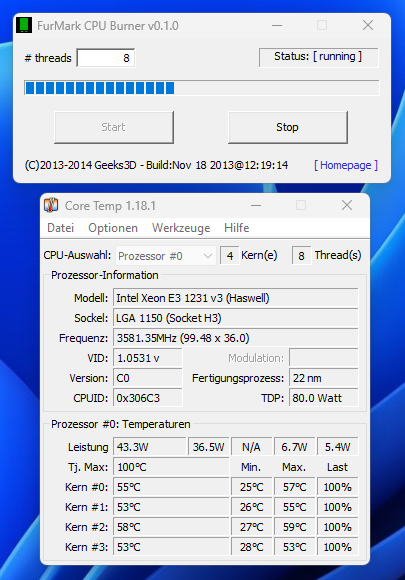Minimize the Core Temp window
Image resolution: width=405 pixels, height=580 pixels.
pos(256,205)
